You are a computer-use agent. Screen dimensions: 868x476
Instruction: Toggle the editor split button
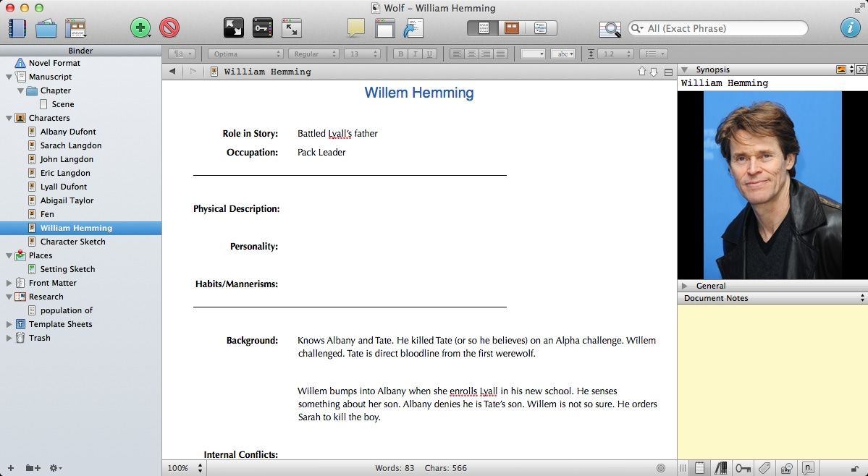[668, 72]
